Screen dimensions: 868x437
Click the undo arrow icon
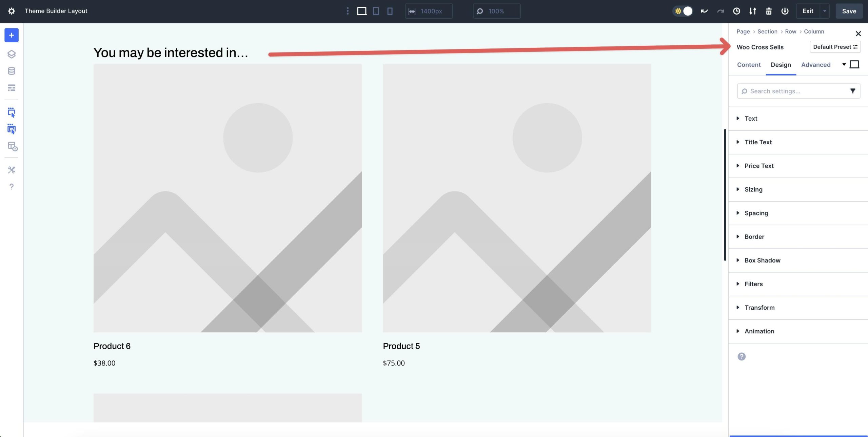704,11
